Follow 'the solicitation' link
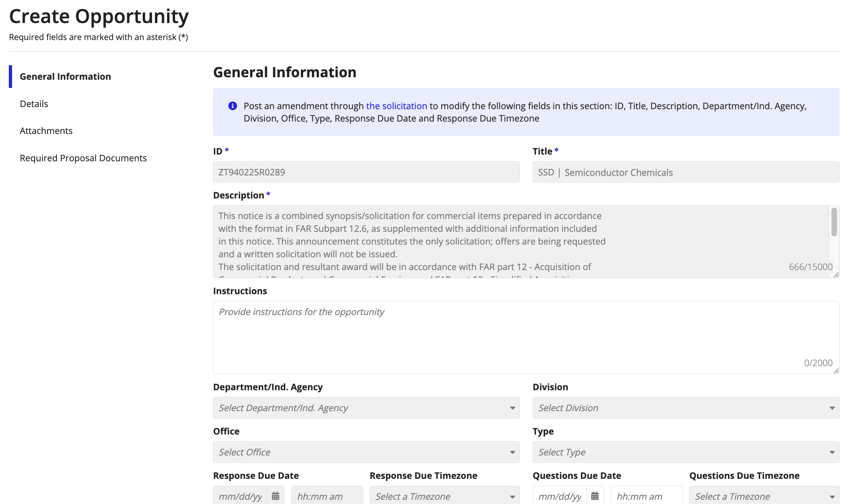 click(x=397, y=106)
